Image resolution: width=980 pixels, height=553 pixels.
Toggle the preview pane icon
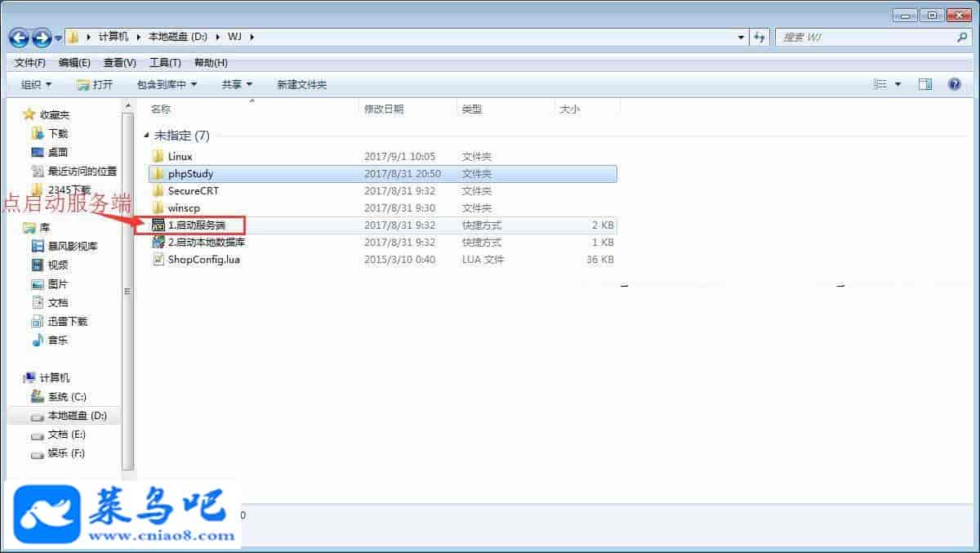[x=925, y=85]
